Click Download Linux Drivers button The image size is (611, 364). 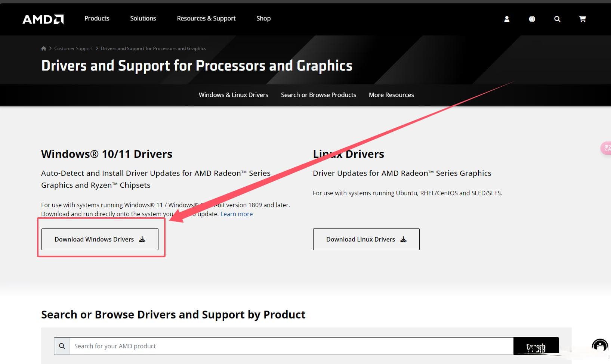(x=366, y=239)
